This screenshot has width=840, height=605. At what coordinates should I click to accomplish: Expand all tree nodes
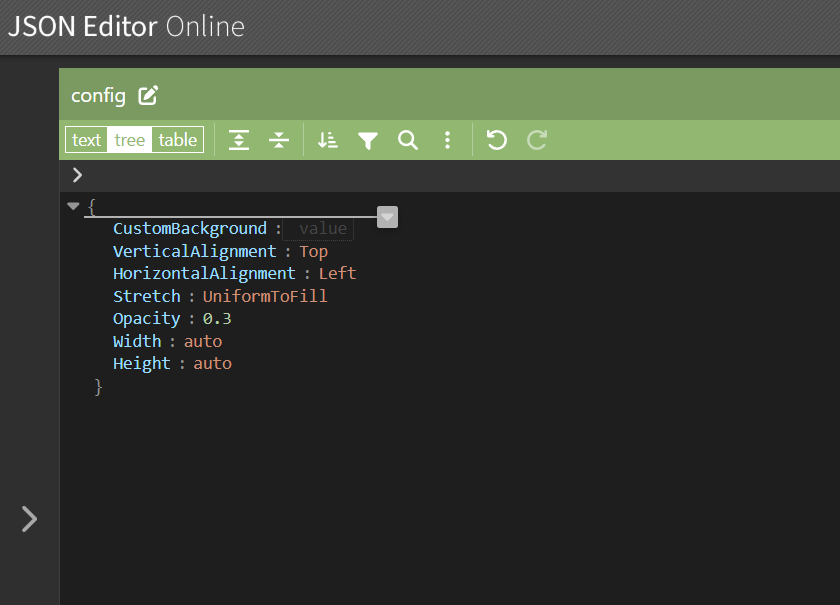[239, 140]
